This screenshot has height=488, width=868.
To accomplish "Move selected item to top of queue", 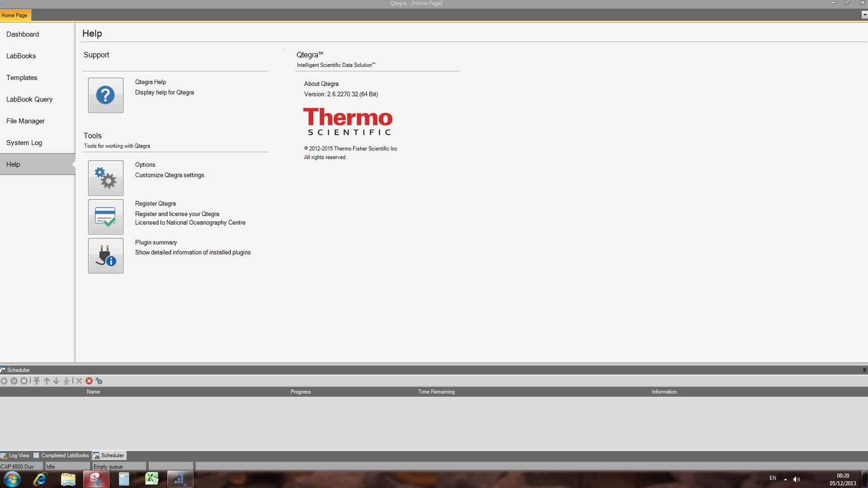I will pos(37,381).
